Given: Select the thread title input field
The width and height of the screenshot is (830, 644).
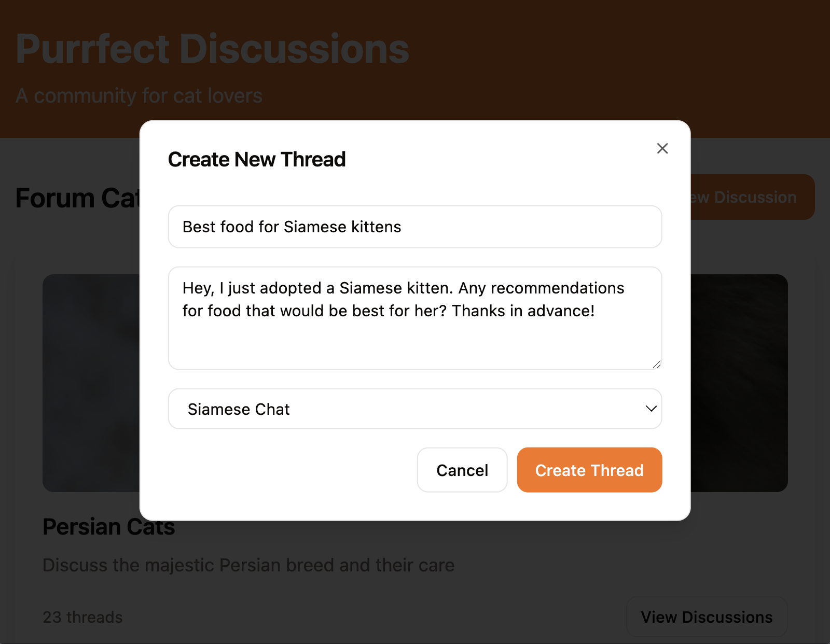Looking at the screenshot, I should (x=415, y=227).
